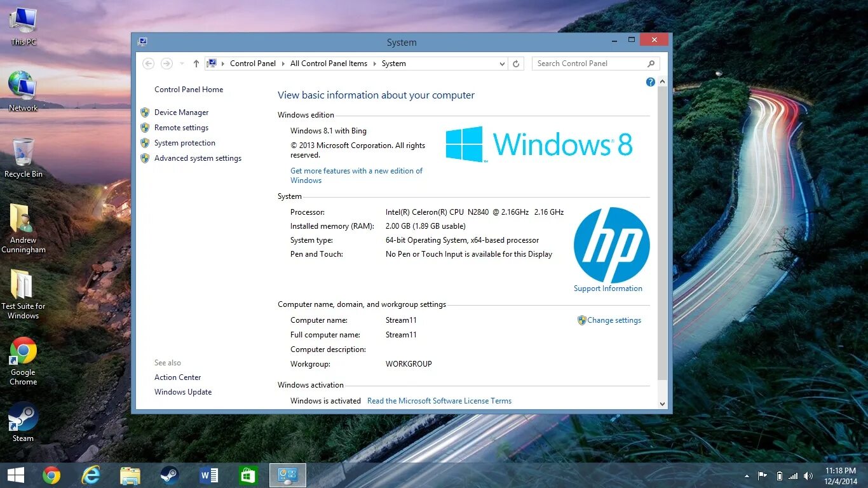This screenshot has height=488, width=868.
Task: Click the taskbar clock and date
Action: point(841,476)
